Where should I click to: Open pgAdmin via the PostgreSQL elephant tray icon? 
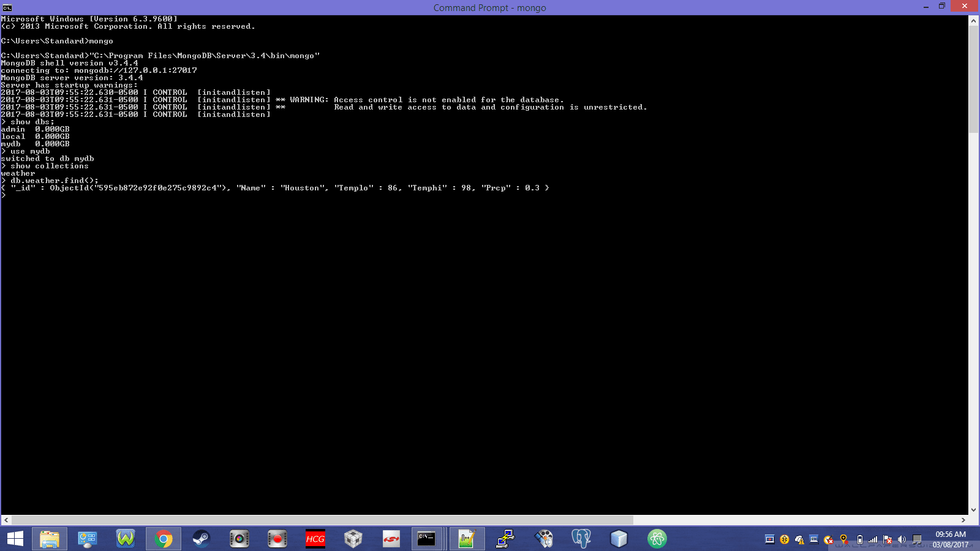tap(581, 539)
